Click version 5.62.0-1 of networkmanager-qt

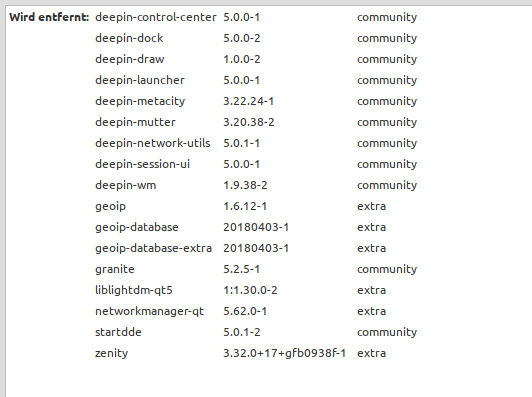[245, 311]
